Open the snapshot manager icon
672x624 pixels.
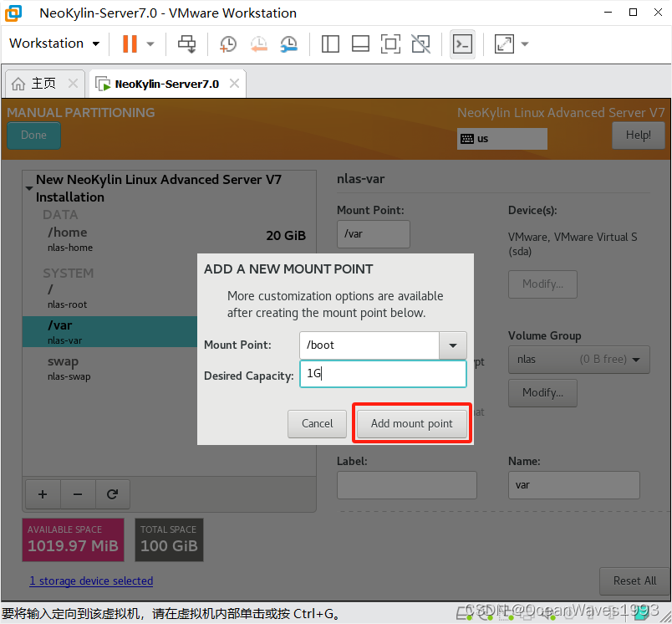pos(289,43)
